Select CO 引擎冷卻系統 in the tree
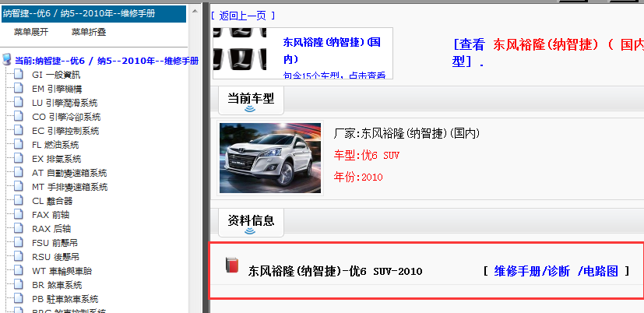This screenshot has height=313, width=644. (x=66, y=117)
